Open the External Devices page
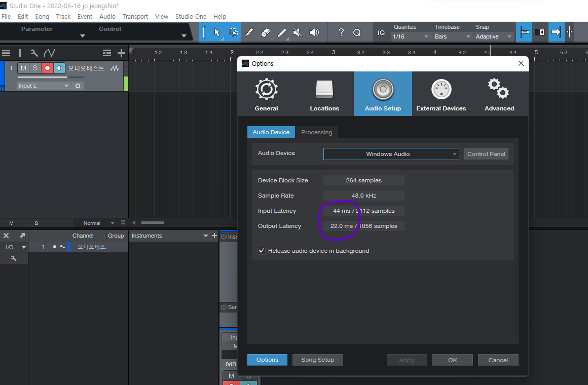The width and height of the screenshot is (588, 385). [x=441, y=94]
